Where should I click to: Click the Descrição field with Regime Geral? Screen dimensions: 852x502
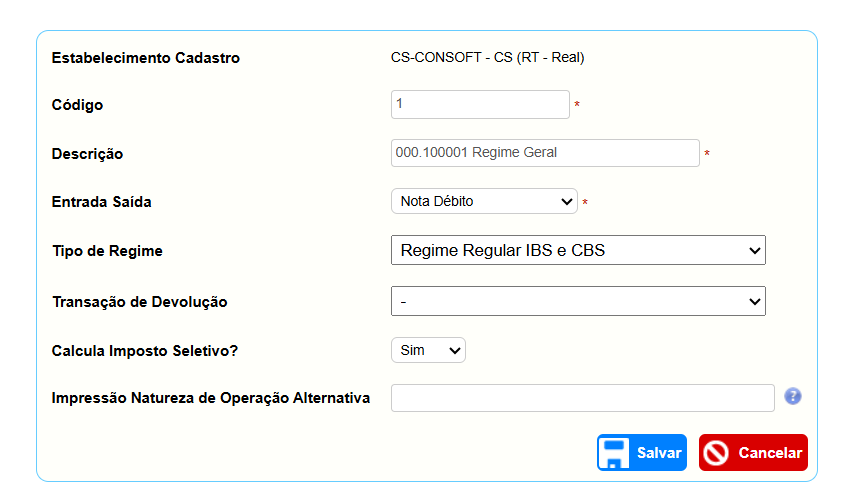545,153
